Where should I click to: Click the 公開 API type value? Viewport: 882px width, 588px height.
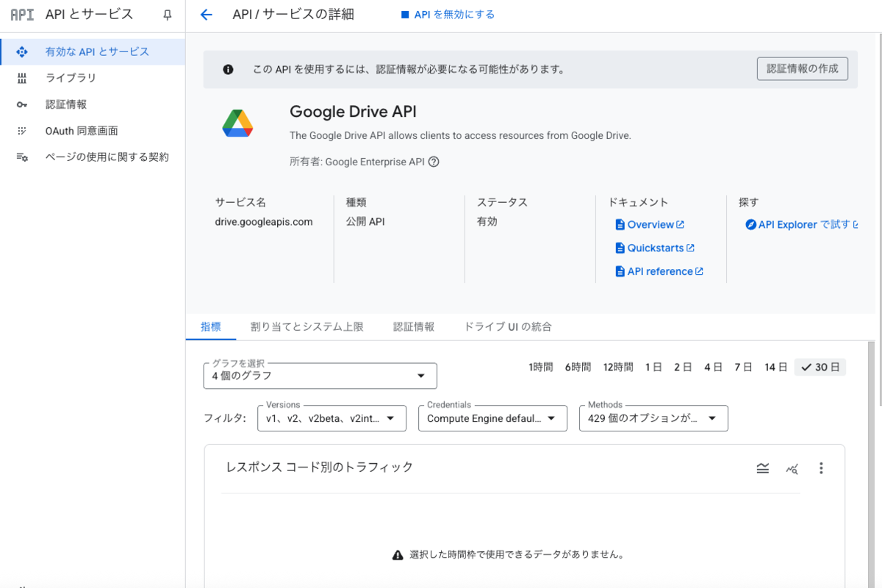(x=365, y=221)
